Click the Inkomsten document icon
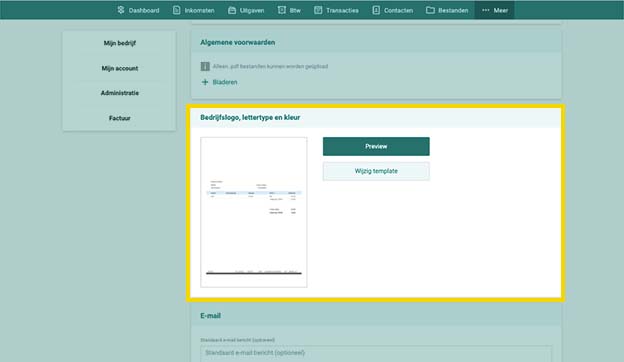Image resolution: width=624 pixels, height=362 pixels. (x=176, y=10)
